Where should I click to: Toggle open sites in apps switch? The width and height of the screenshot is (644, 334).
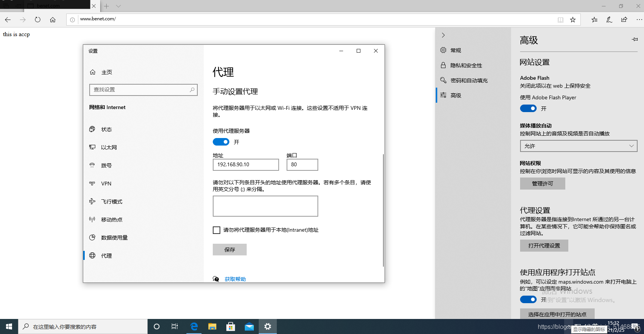(x=528, y=299)
